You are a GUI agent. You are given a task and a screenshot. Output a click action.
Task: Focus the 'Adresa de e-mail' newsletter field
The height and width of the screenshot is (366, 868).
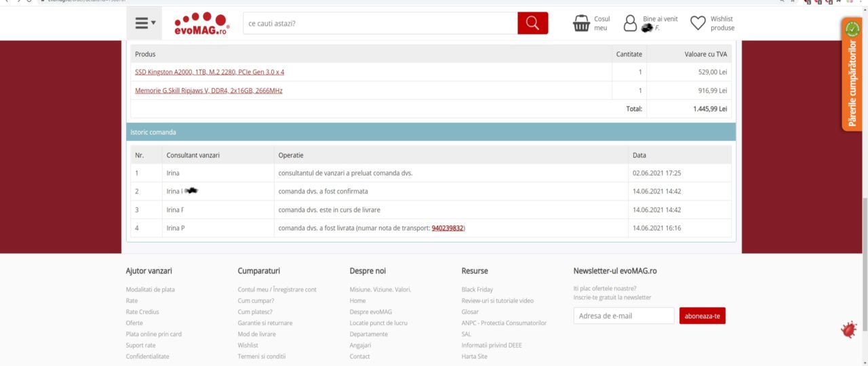624,316
